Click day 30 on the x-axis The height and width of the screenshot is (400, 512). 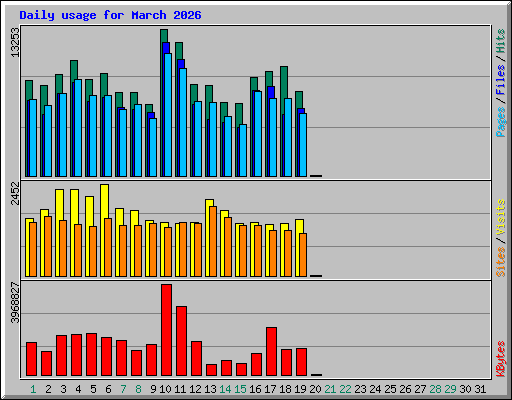point(465,389)
